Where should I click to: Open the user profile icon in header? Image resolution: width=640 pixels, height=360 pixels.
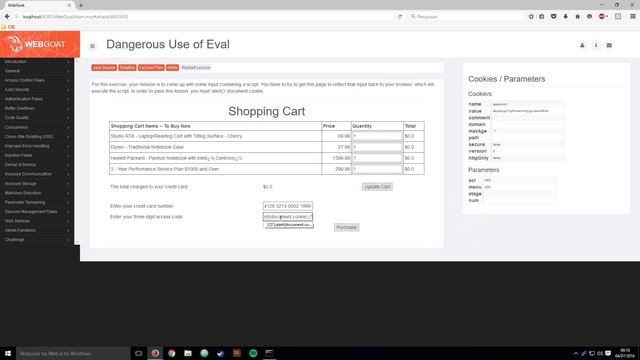[582, 45]
